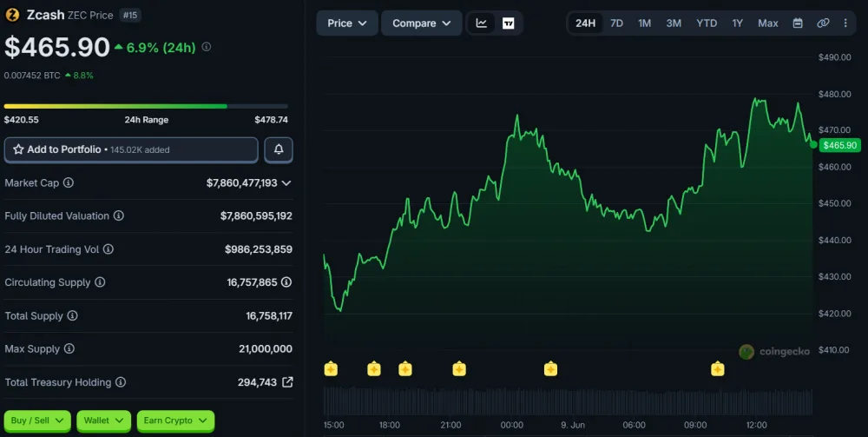
Task: Switch to TradingView chart view
Action: point(508,23)
